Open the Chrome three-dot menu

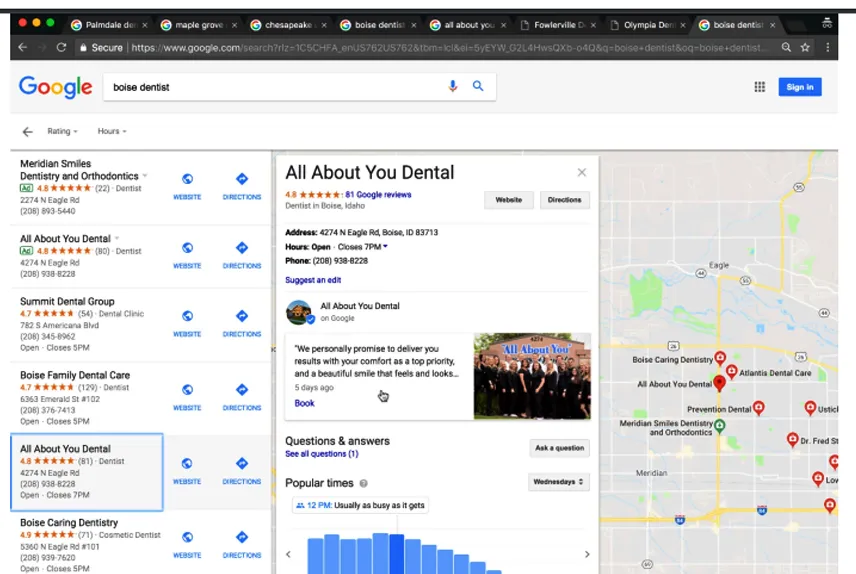coord(828,48)
